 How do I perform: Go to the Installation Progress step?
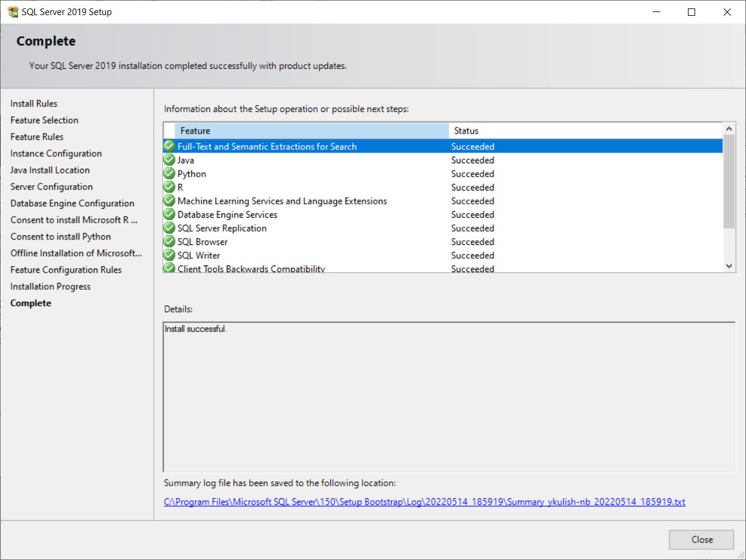(x=50, y=287)
